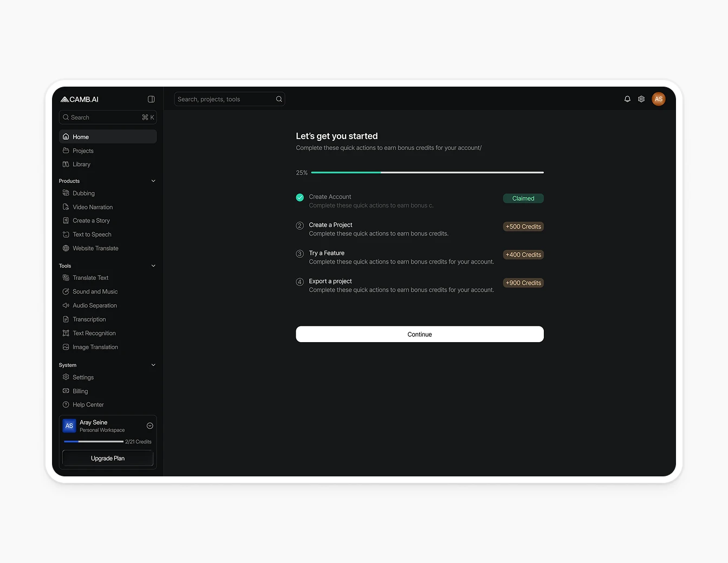Screen dimensions: 728x563
Task: Expand the workspace switcher next to Aray Seine
Action: [x=149, y=425]
